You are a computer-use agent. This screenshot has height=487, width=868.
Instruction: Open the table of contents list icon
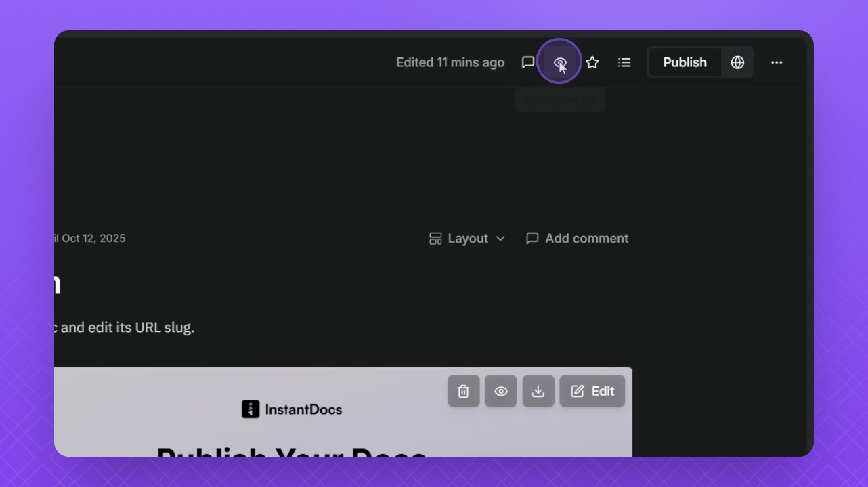[624, 62]
